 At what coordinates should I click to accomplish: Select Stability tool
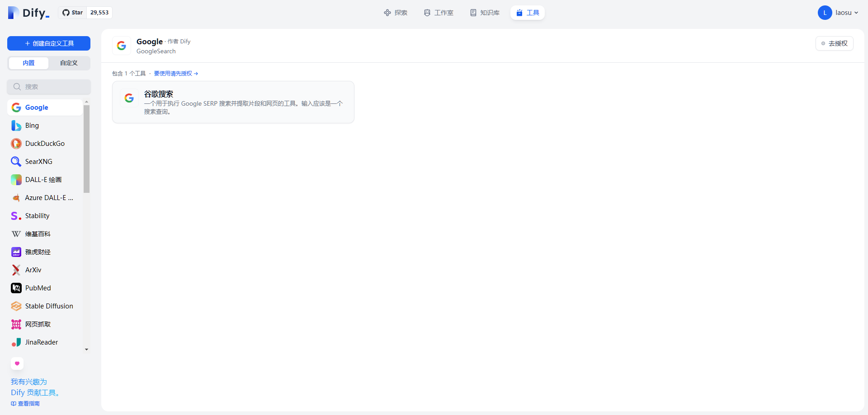pyautogui.click(x=45, y=216)
